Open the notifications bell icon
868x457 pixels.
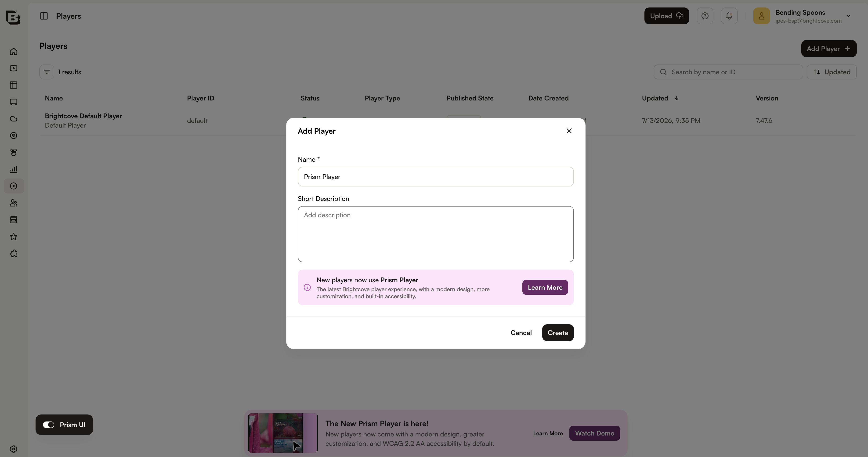(729, 16)
